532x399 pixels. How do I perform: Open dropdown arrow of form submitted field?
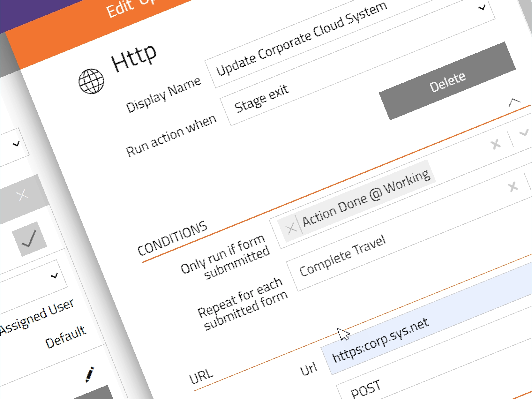524,132
